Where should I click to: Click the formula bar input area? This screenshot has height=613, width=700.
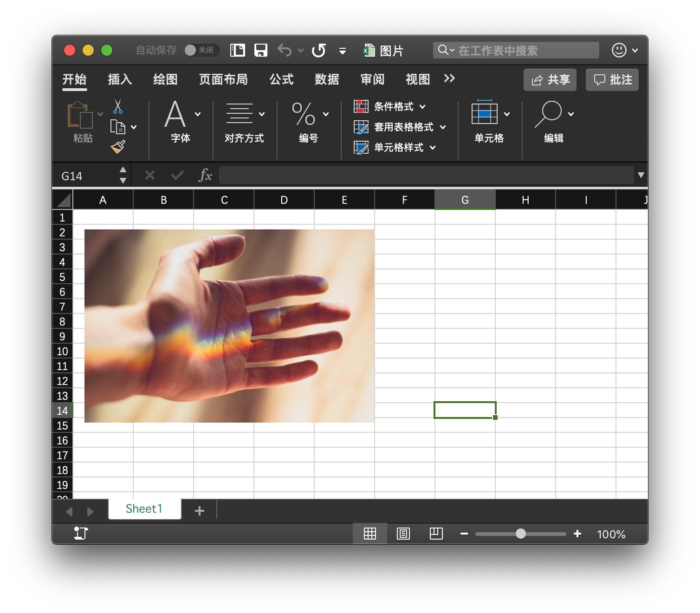click(426, 175)
